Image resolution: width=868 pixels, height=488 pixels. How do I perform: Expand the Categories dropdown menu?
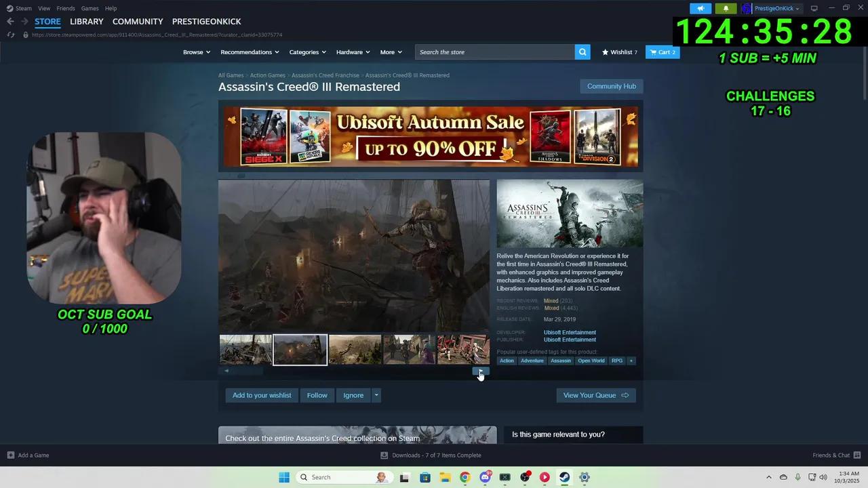[x=307, y=52]
